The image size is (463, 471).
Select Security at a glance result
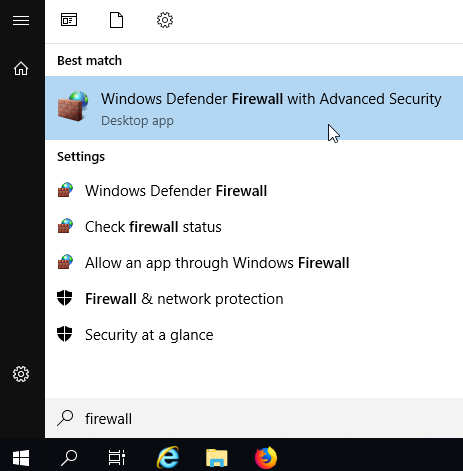tap(254, 335)
